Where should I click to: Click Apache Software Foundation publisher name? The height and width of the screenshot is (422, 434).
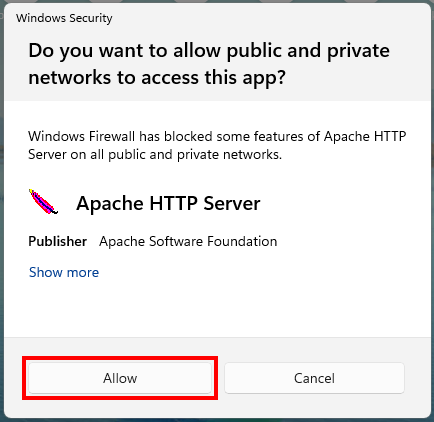pos(188,241)
